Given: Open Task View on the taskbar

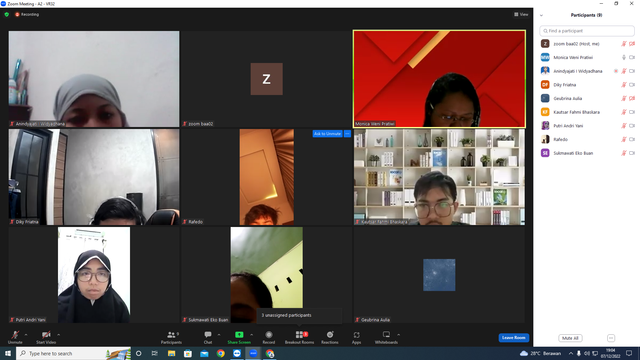Looking at the screenshot, I should point(155,353).
